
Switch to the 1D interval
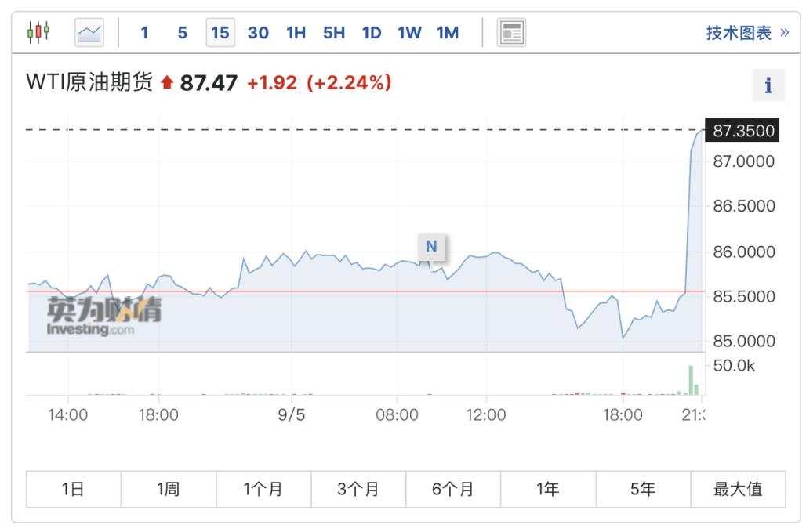(x=372, y=33)
